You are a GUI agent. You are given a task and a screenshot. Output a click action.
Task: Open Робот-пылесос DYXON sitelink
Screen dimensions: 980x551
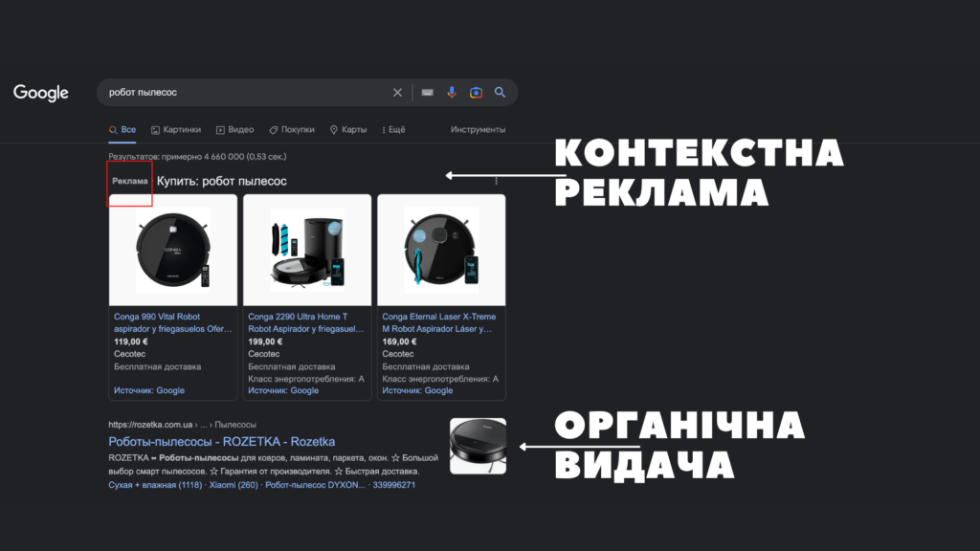click(x=315, y=485)
